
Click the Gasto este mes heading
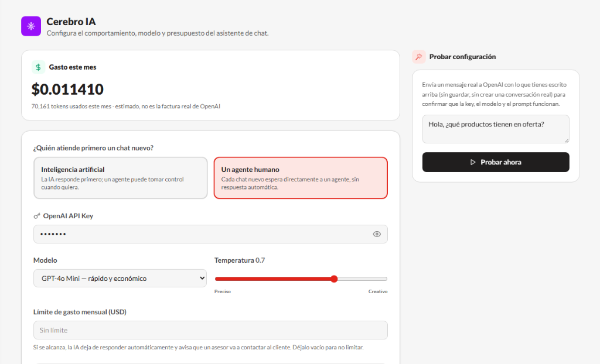click(73, 67)
